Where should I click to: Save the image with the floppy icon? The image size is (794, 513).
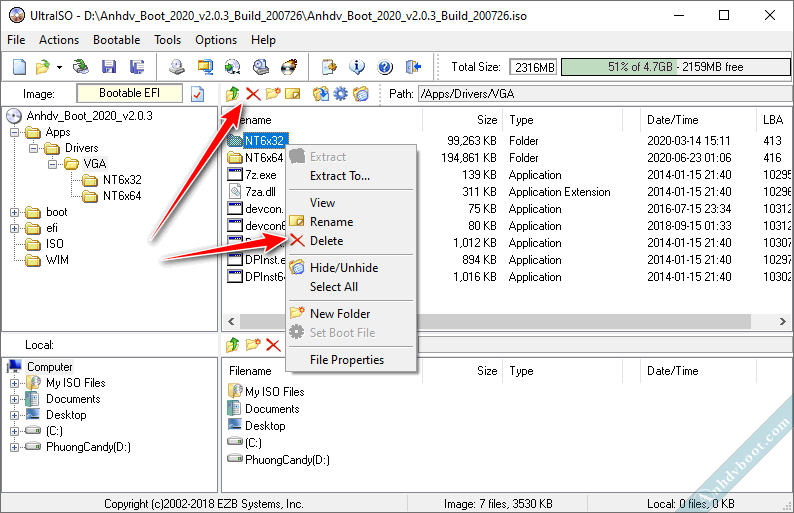tap(109, 67)
